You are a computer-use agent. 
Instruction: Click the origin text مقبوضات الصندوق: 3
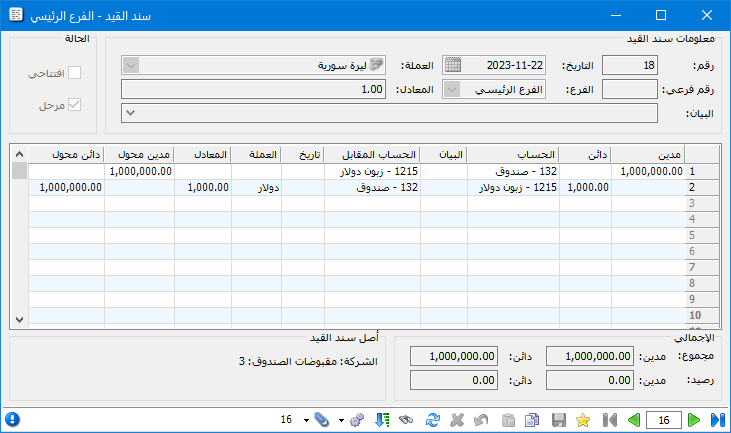(288, 362)
